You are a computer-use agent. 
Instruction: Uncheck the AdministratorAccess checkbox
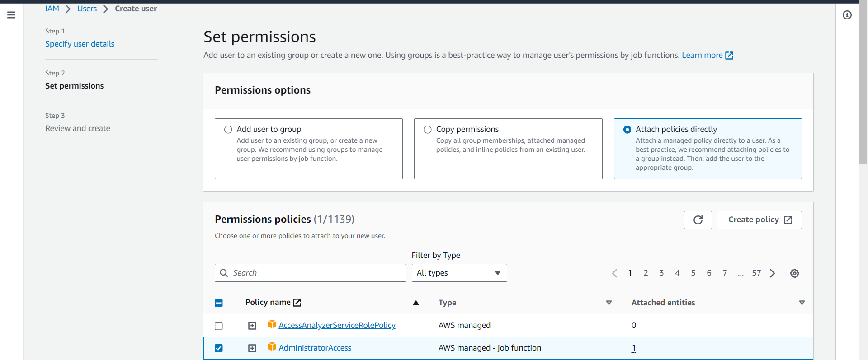(x=219, y=348)
